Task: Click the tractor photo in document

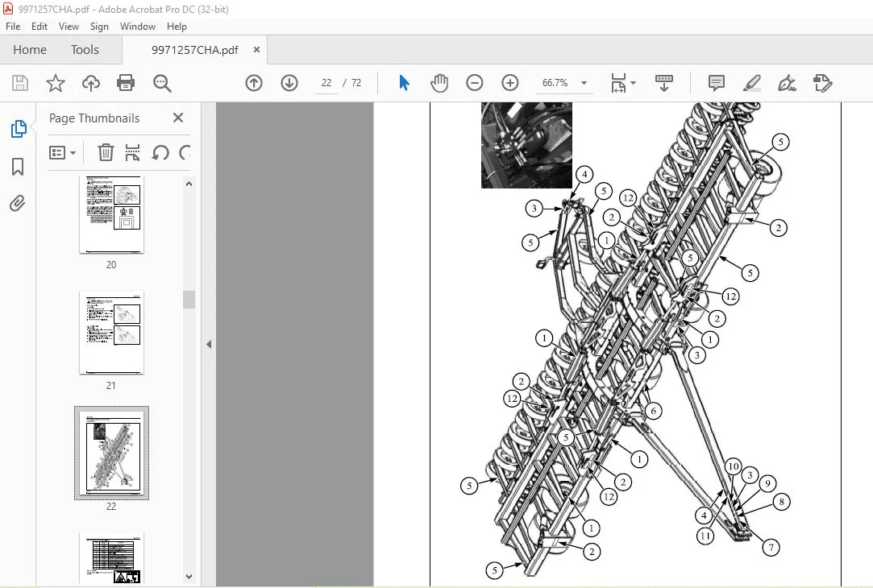Action: (526, 145)
